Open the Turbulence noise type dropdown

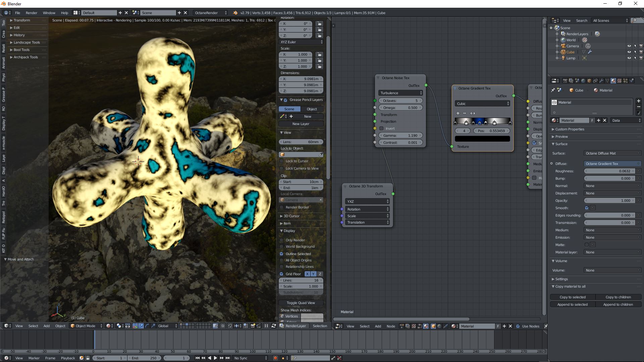(x=400, y=93)
